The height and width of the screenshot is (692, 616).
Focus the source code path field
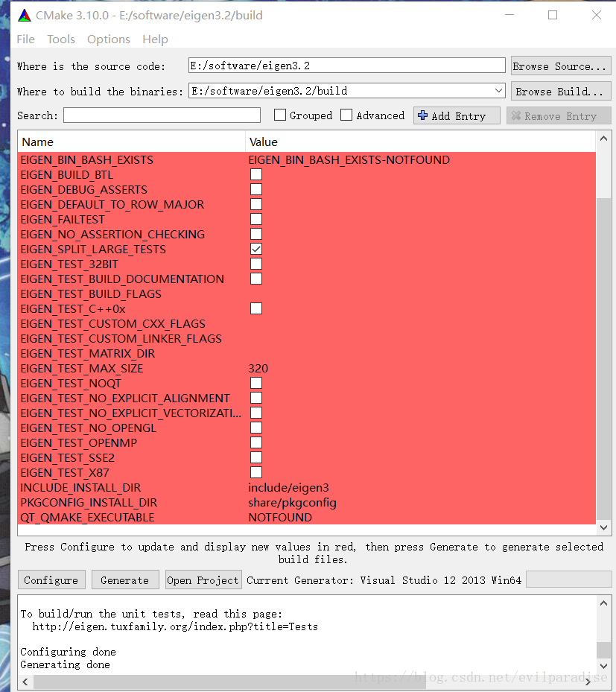pos(347,66)
